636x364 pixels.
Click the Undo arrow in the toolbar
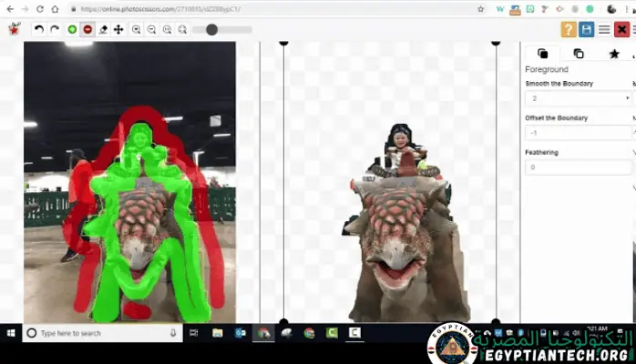click(38, 29)
